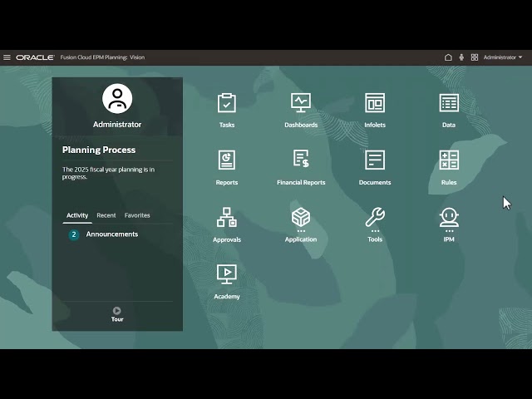Expand the Administrator user menu
532x399 pixels.
click(503, 57)
